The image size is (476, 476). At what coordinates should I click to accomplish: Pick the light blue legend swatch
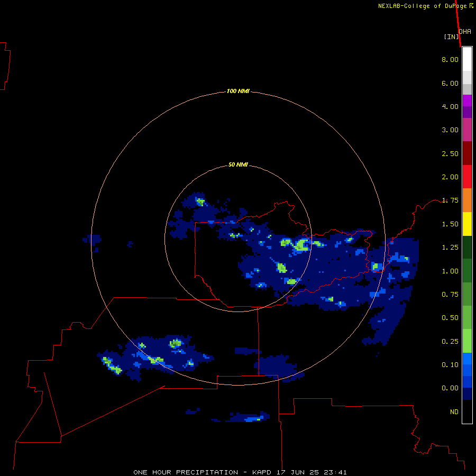point(467,359)
